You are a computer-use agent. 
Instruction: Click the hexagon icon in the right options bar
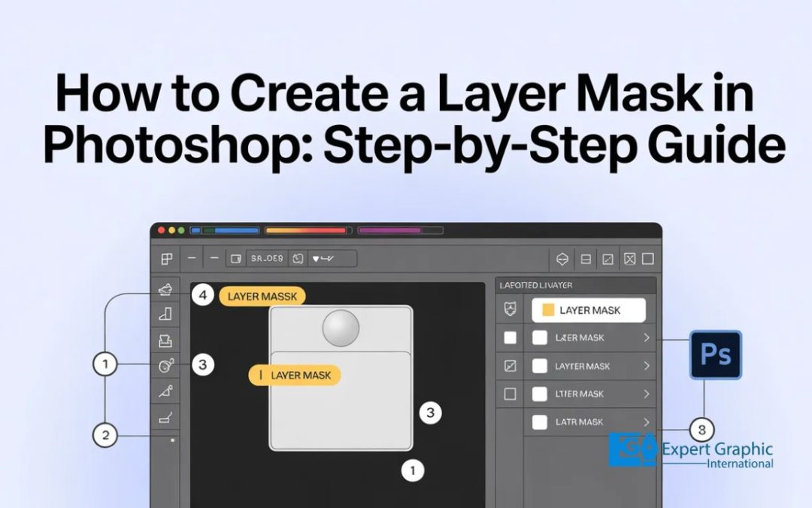tap(562, 258)
